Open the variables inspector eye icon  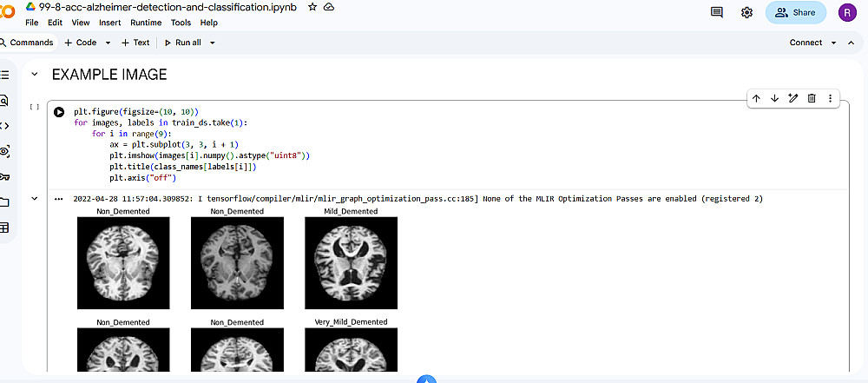[x=4, y=151]
